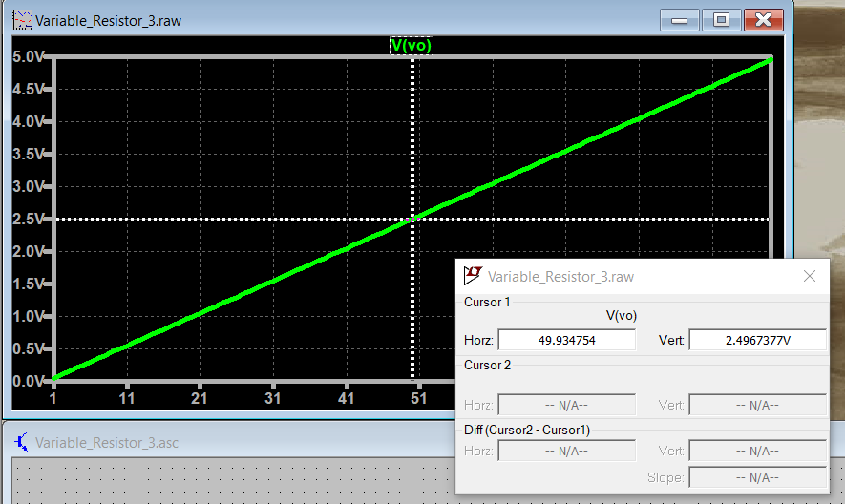Click the schematic icon beside Variable_Resistor_3.asc
Screen dimensions: 845x504
coord(21,442)
